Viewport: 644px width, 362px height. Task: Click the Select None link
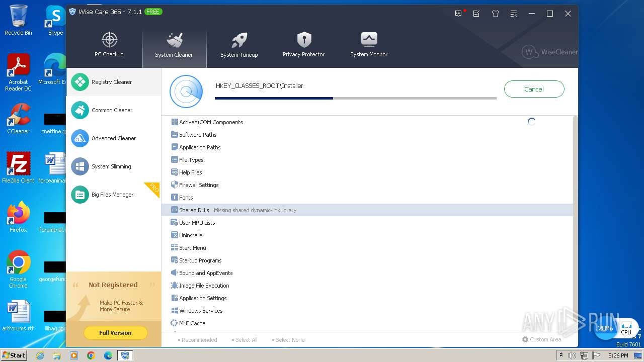pyautogui.click(x=288, y=340)
